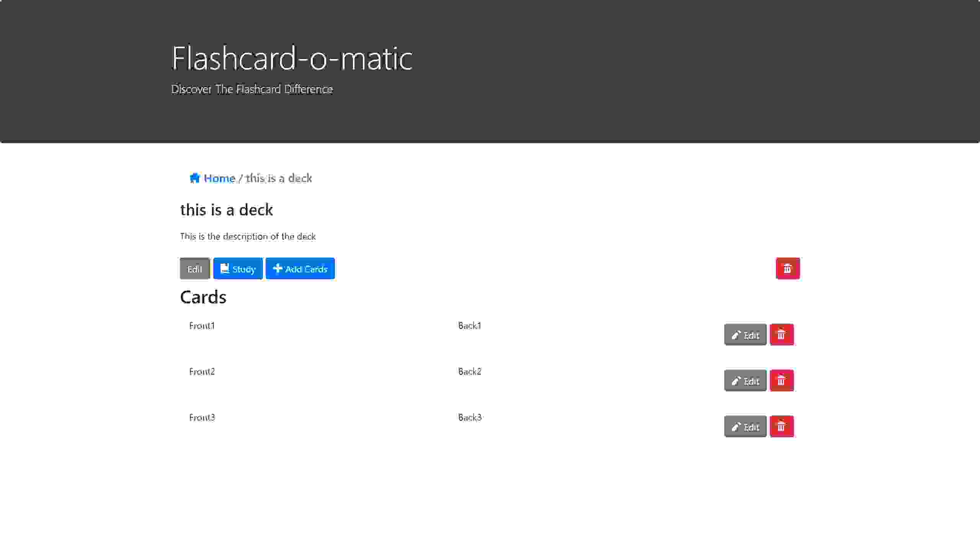Click the gray Edit deck button
This screenshot has width=980, height=551.
(x=194, y=269)
